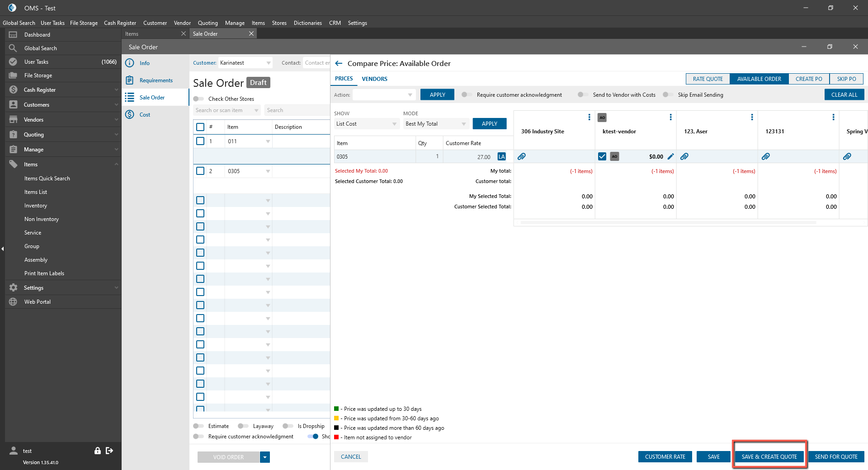Open the Action dropdown

click(x=410, y=95)
